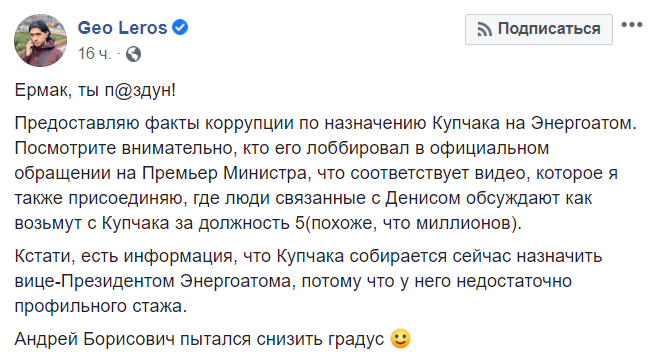Click the paragraph starting "Кстати, есть информация"
Viewport: 649px width, 362px height.
pos(308,281)
